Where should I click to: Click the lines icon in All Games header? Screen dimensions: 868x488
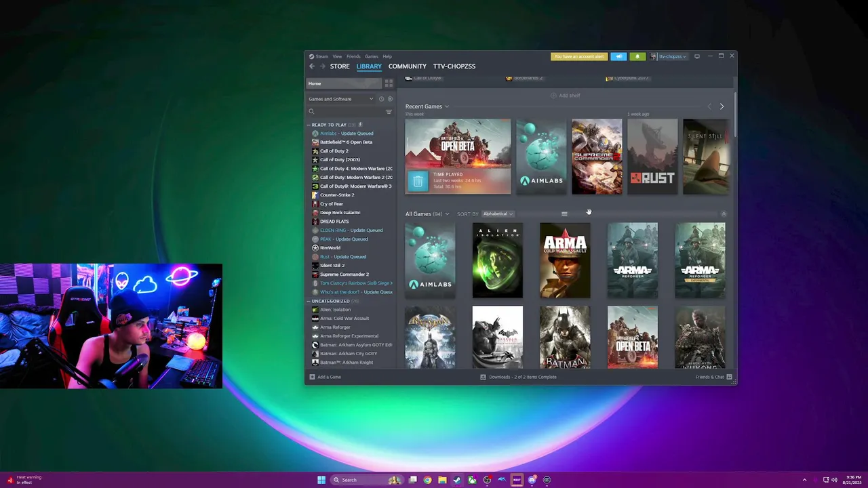click(564, 213)
